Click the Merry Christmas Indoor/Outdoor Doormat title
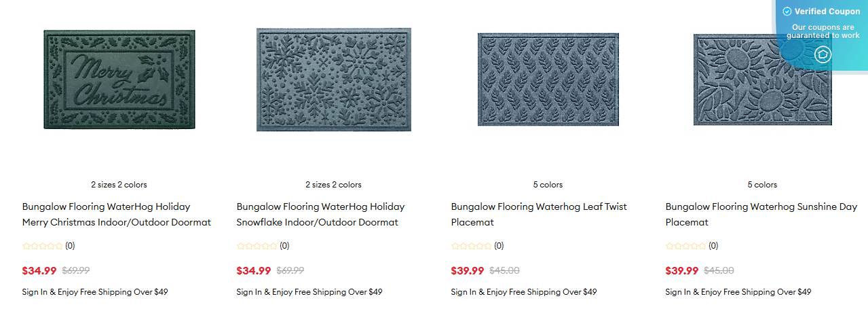 pyautogui.click(x=116, y=215)
